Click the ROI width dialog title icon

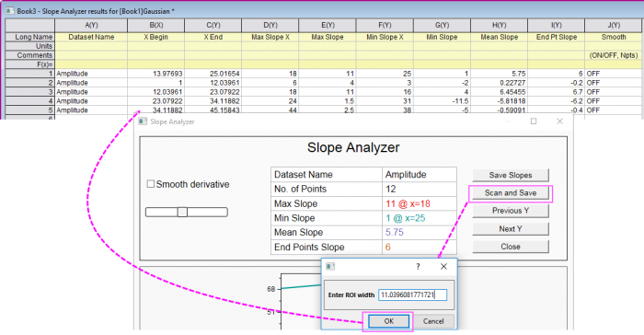coord(330,266)
